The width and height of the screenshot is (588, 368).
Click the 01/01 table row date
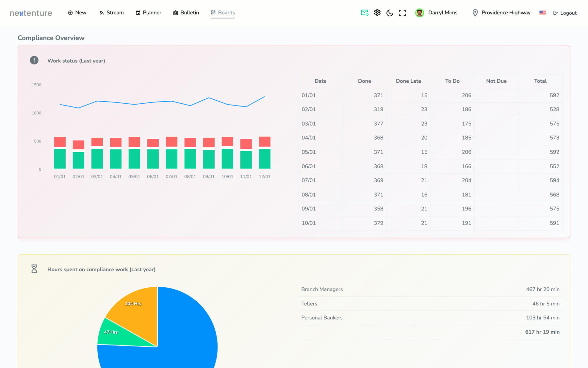click(x=309, y=95)
